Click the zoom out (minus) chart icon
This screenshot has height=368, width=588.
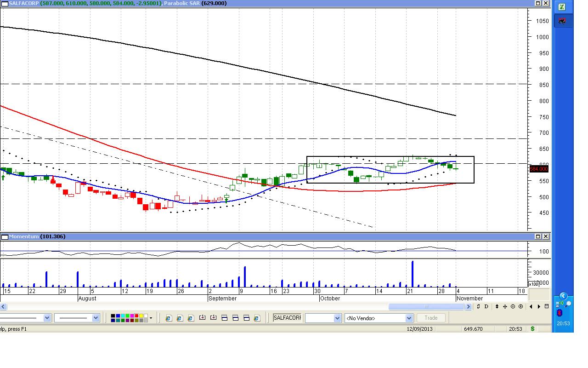[x=513, y=306]
